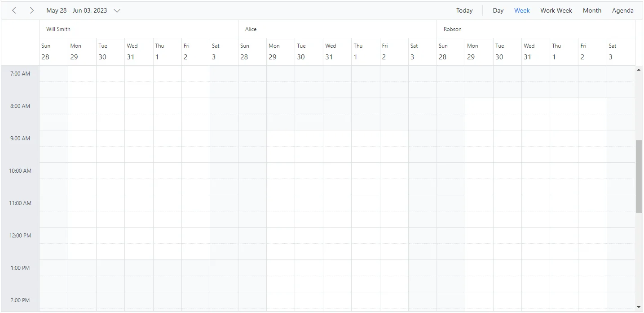Screen dimensions: 644x313
Task: Click the vertical scrollbar thumb
Action: (639, 177)
